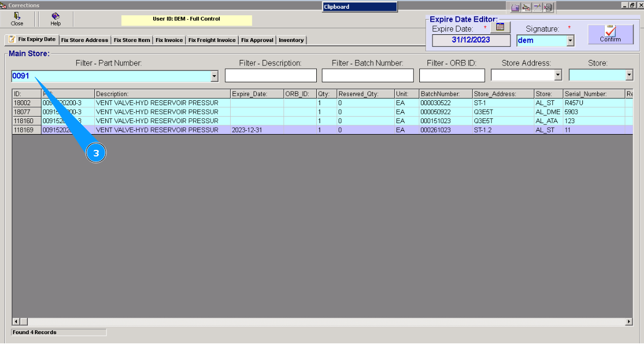
Task: Open the Inventory tab
Action: pyautogui.click(x=291, y=40)
